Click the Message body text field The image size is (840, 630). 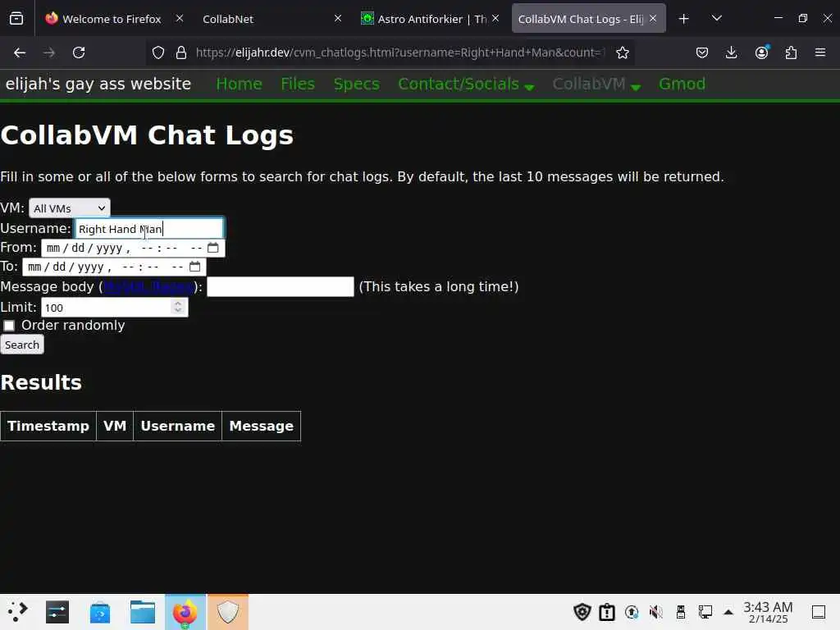point(281,286)
